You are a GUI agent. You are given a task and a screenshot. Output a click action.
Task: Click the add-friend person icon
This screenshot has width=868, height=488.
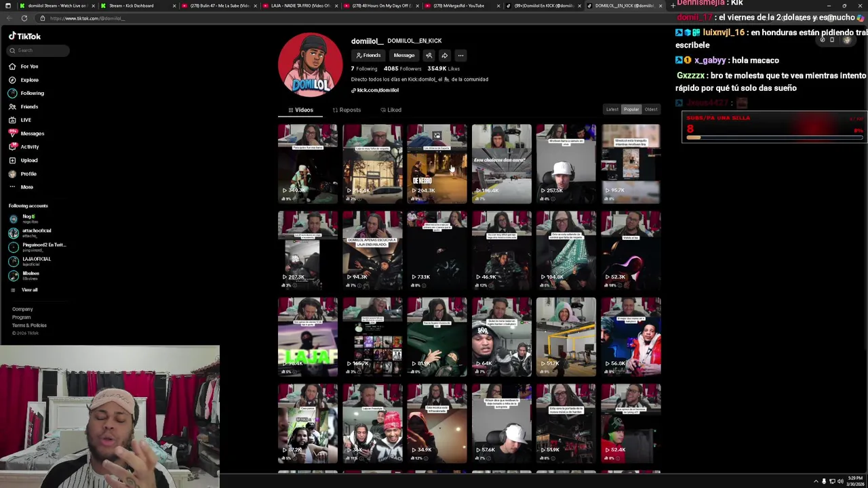click(x=429, y=56)
